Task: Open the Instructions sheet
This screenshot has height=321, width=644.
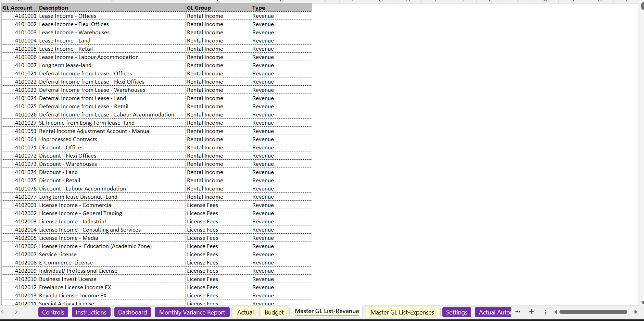Action: coord(91,312)
